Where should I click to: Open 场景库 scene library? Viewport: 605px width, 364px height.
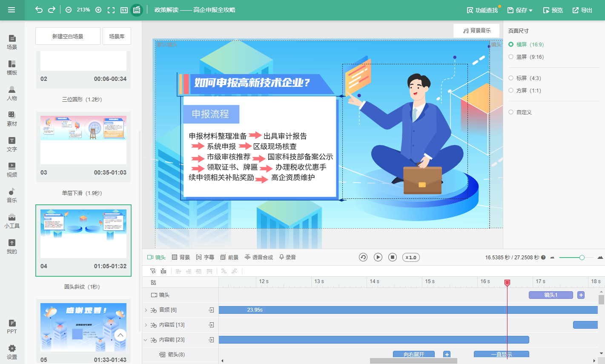click(117, 36)
